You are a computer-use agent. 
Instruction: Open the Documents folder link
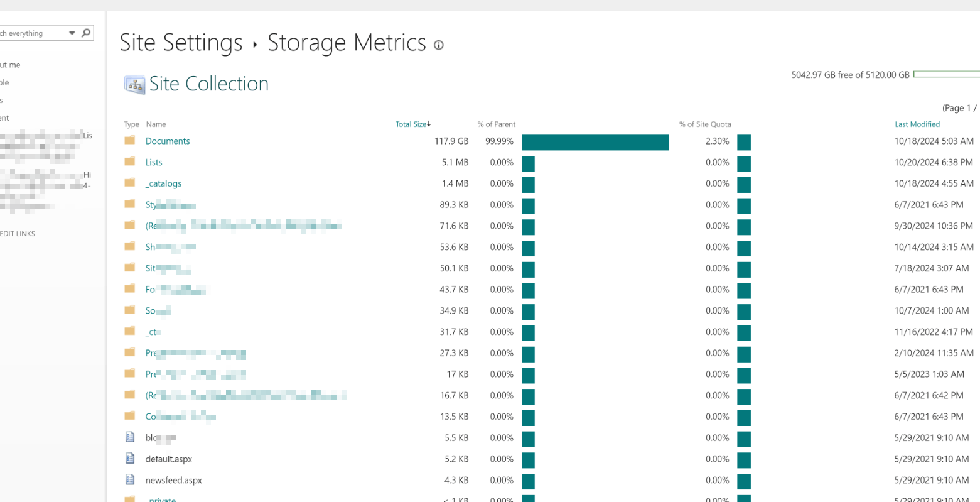[168, 141]
